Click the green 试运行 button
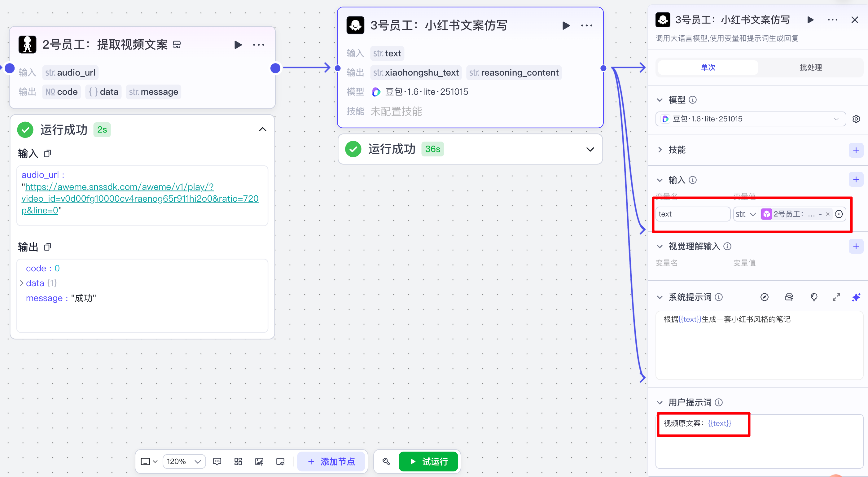Viewport: 868px width, 477px height. (428, 462)
